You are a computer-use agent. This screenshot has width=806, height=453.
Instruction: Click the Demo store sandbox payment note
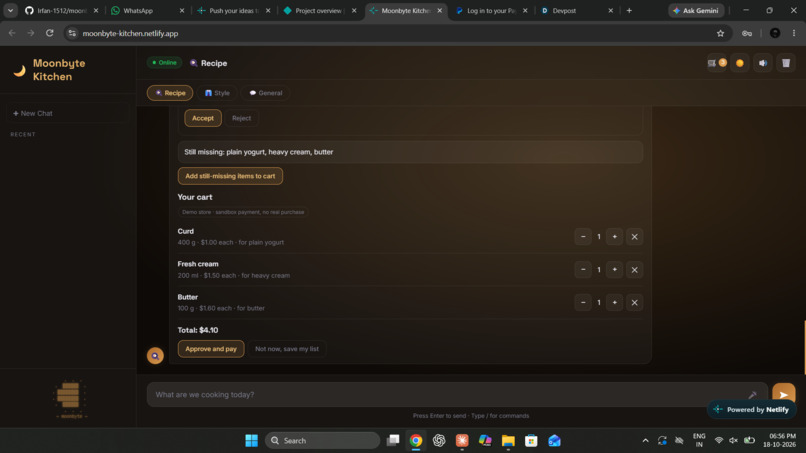[x=243, y=212]
